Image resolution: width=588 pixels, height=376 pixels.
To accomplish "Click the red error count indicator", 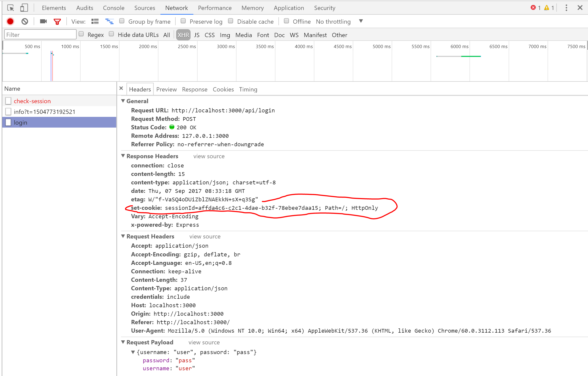I will [536, 8].
